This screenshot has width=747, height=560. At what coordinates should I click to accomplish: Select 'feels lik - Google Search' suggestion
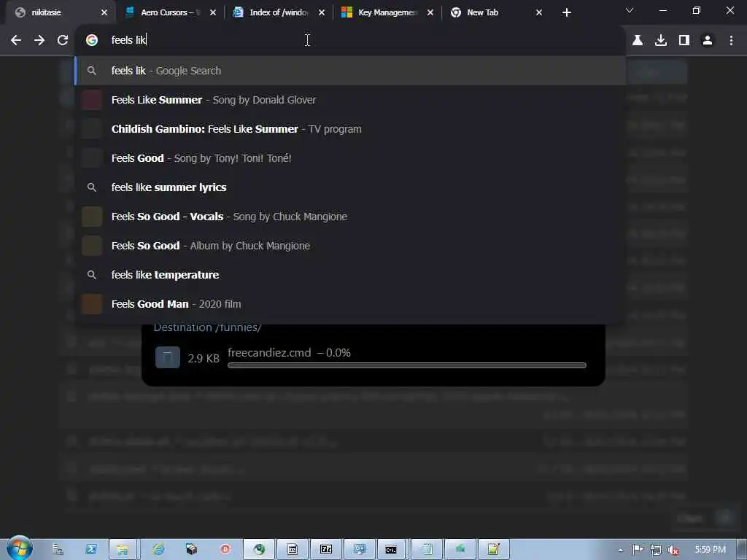point(350,71)
